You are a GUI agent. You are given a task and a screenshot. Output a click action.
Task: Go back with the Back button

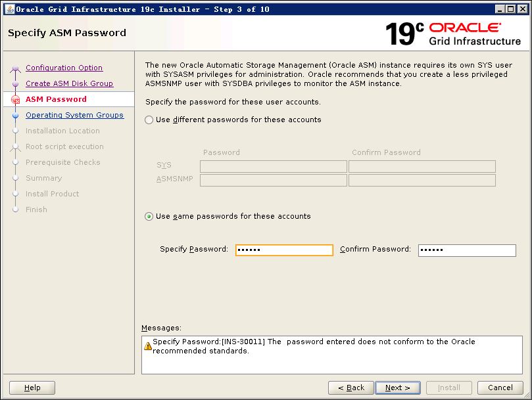pyautogui.click(x=351, y=388)
